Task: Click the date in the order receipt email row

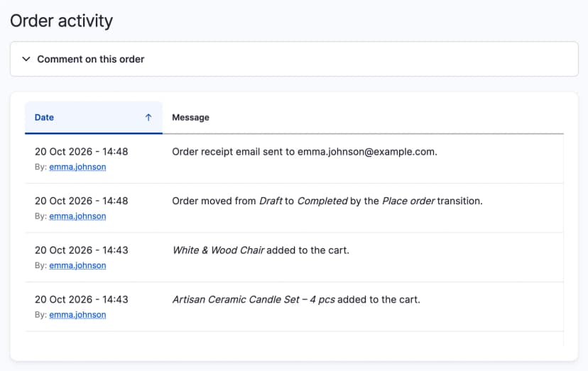Action: (x=82, y=151)
